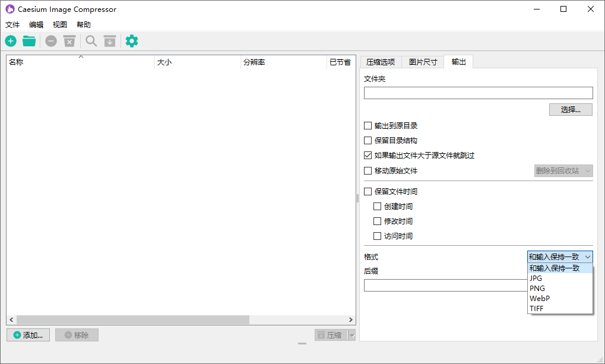605x364 pixels.
Task: Open settings with the teal gear icon
Action: click(x=132, y=41)
